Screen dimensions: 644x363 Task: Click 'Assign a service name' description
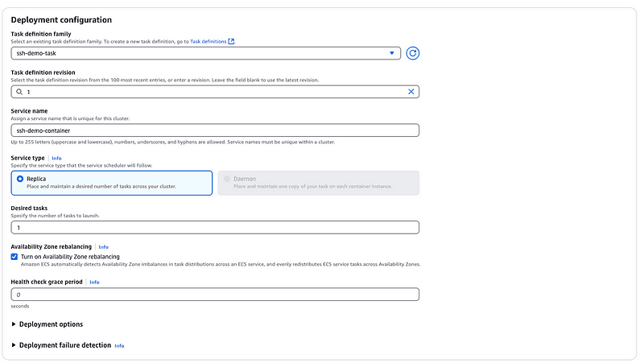coord(70,118)
